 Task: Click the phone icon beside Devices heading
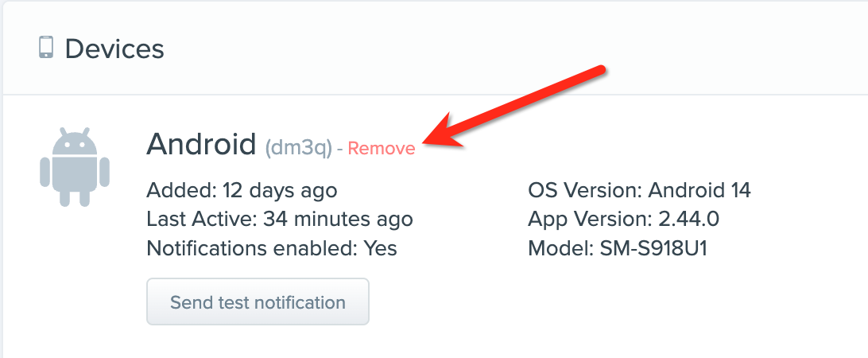click(x=46, y=48)
